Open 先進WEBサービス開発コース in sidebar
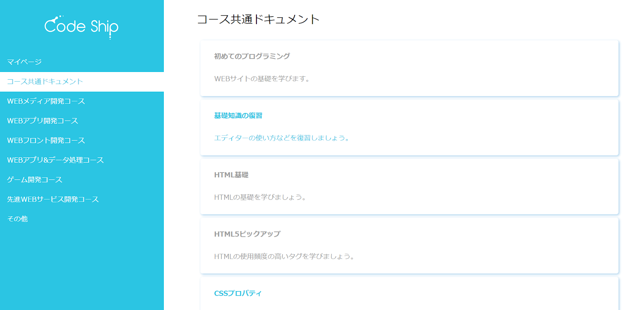Viewport: 644px width, 310px height. click(x=53, y=199)
